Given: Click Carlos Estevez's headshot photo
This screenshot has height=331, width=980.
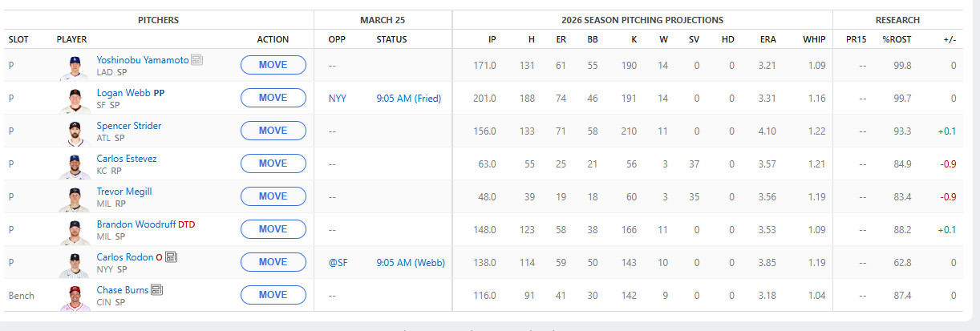Looking at the screenshot, I should pos(75,164).
